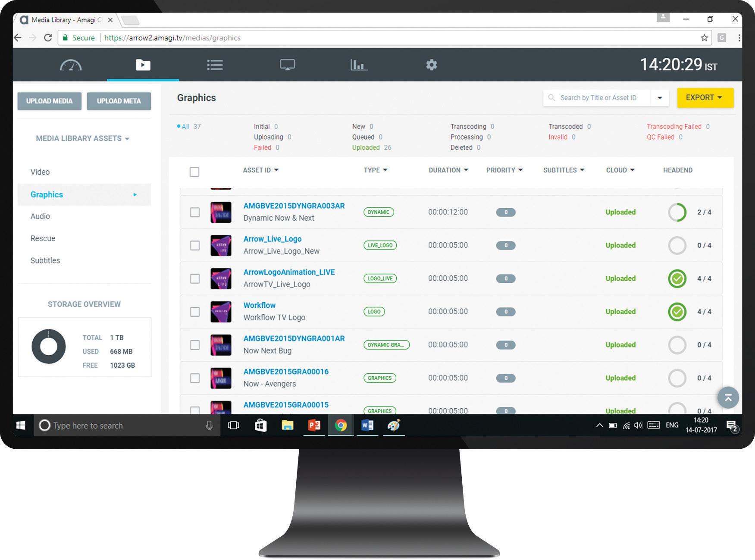This screenshot has height=560, width=755.
Task: Click the green check headend icon for ArrowLogoAnimation_LIVE
Action: 677,278
